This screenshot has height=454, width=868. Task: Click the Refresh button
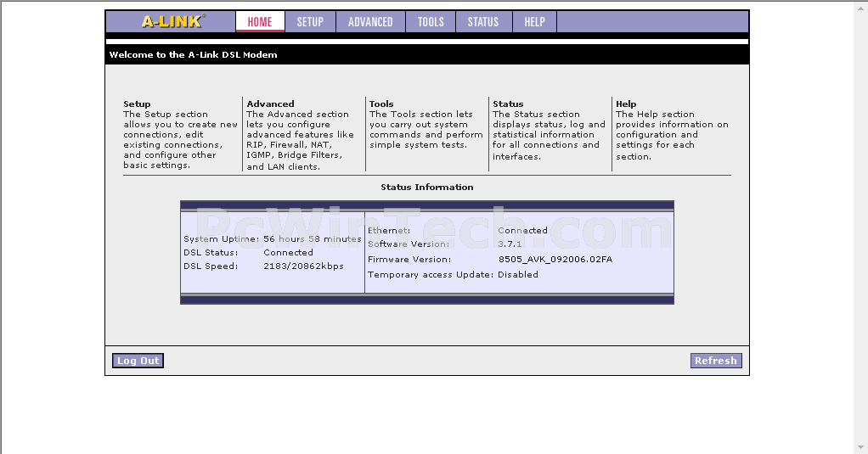[716, 361]
